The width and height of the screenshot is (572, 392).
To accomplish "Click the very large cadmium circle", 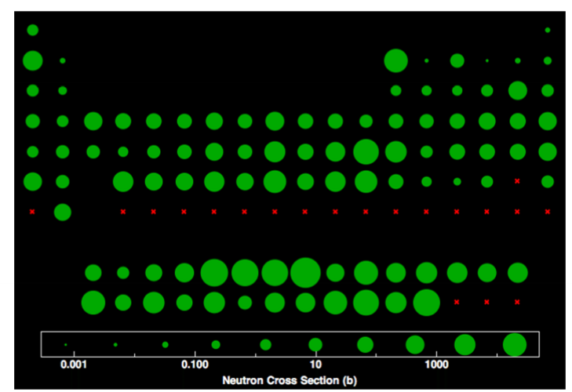I will click(x=366, y=151).
